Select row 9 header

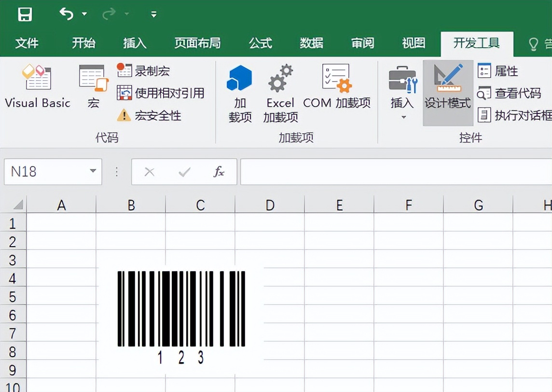(13, 369)
